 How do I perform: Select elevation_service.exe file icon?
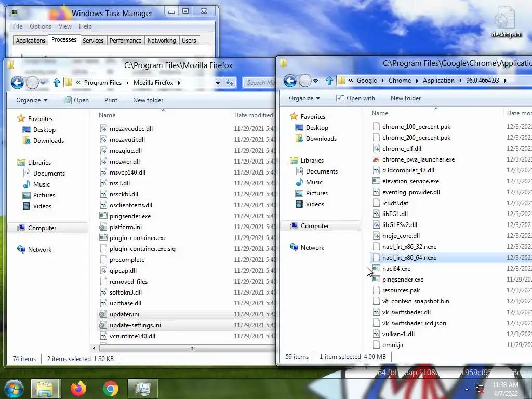(376, 181)
